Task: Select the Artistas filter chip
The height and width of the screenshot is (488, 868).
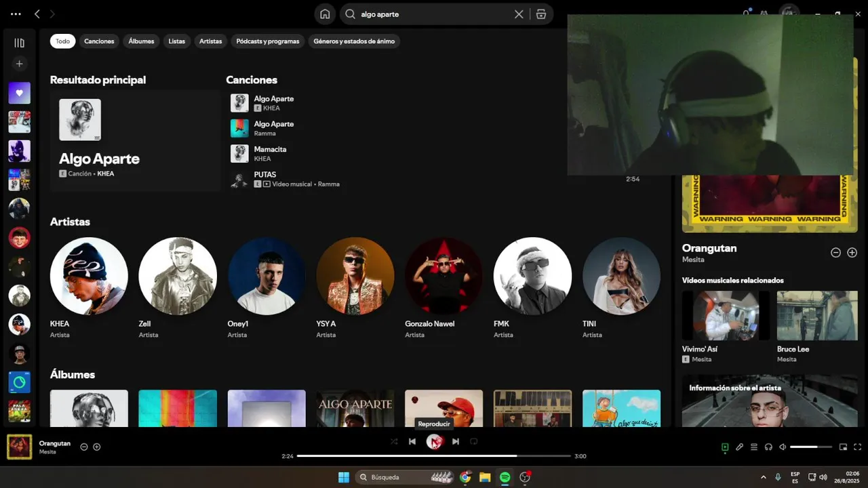Action: coord(210,41)
